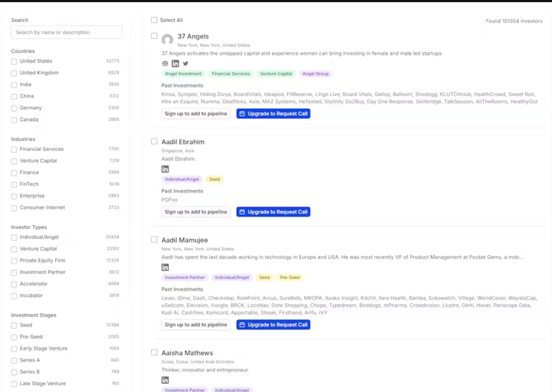
Task: Click Aadil Mamujee's Pre-Seed tag
Action: coord(290,278)
